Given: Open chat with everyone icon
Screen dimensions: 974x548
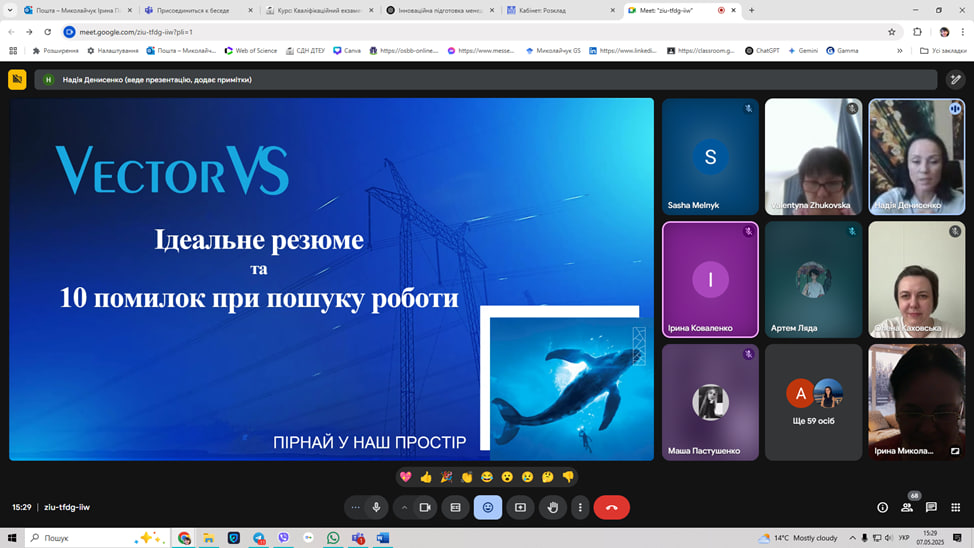Looking at the screenshot, I should 931,508.
